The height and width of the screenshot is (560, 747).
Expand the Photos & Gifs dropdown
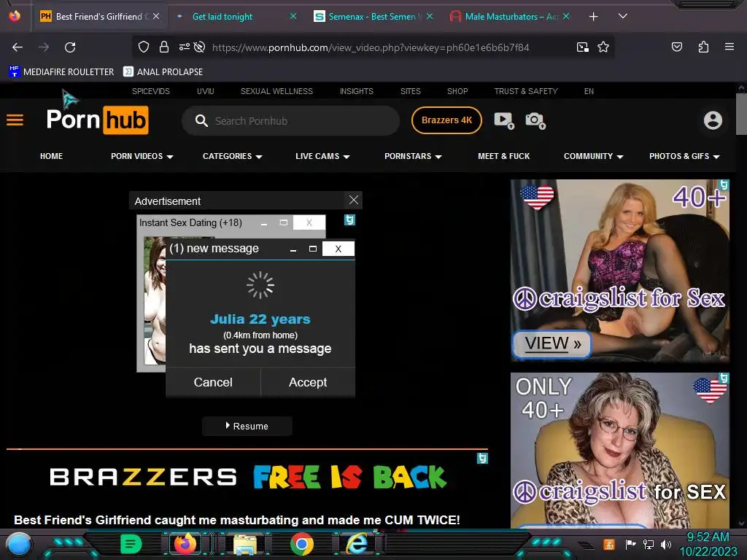pos(684,156)
